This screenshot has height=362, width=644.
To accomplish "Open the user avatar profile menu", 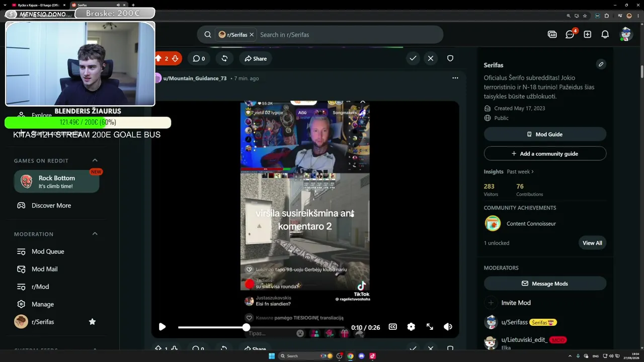I will tap(626, 34).
